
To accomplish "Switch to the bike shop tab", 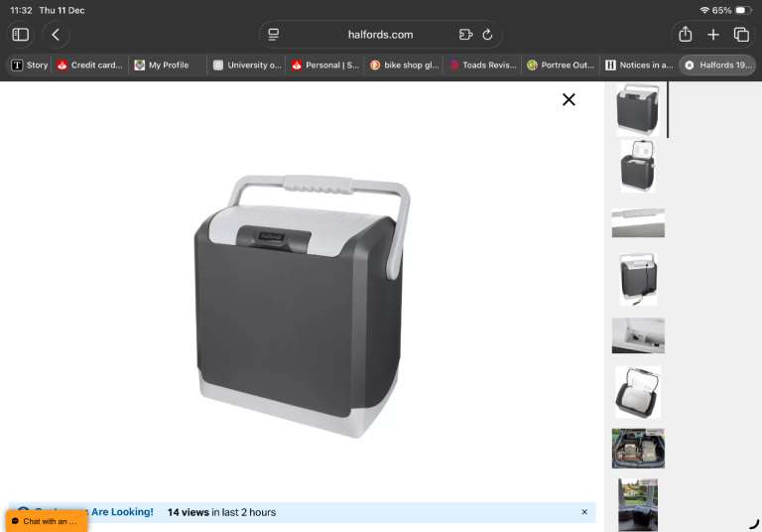I will coord(404,66).
